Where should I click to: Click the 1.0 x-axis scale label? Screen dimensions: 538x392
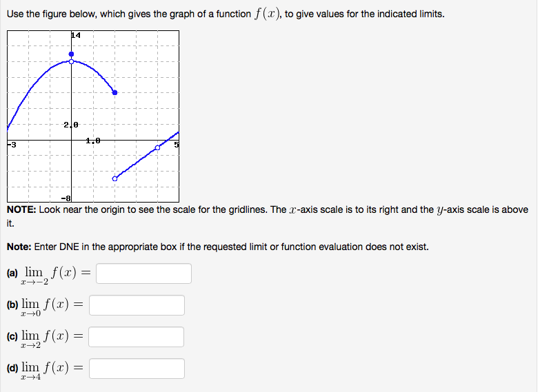pos(93,141)
